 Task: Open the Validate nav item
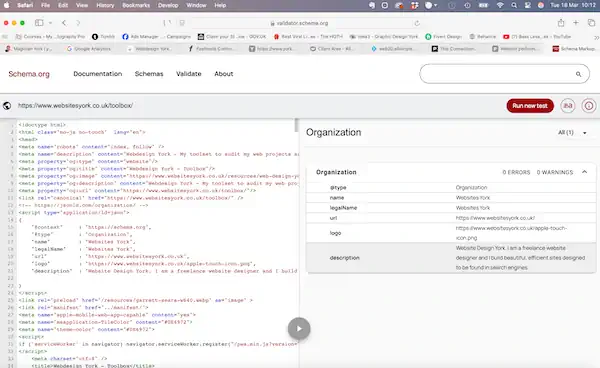(189, 74)
